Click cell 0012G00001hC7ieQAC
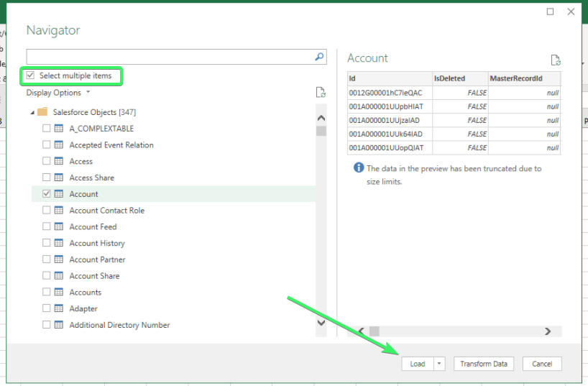 point(390,93)
